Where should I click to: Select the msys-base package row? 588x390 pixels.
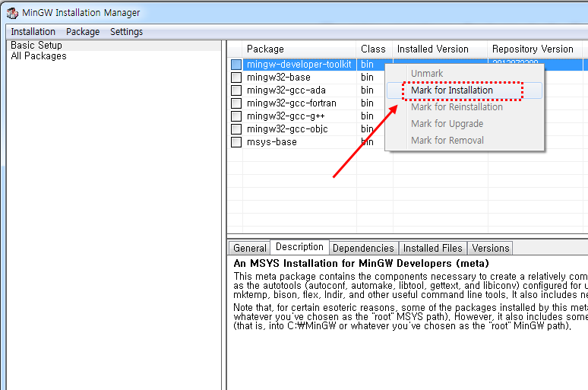click(271, 142)
